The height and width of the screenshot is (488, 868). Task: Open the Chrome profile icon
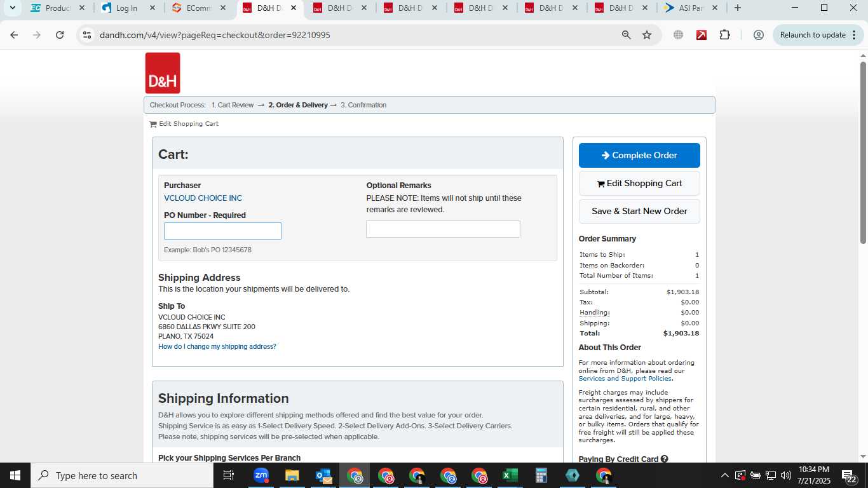[758, 35]
